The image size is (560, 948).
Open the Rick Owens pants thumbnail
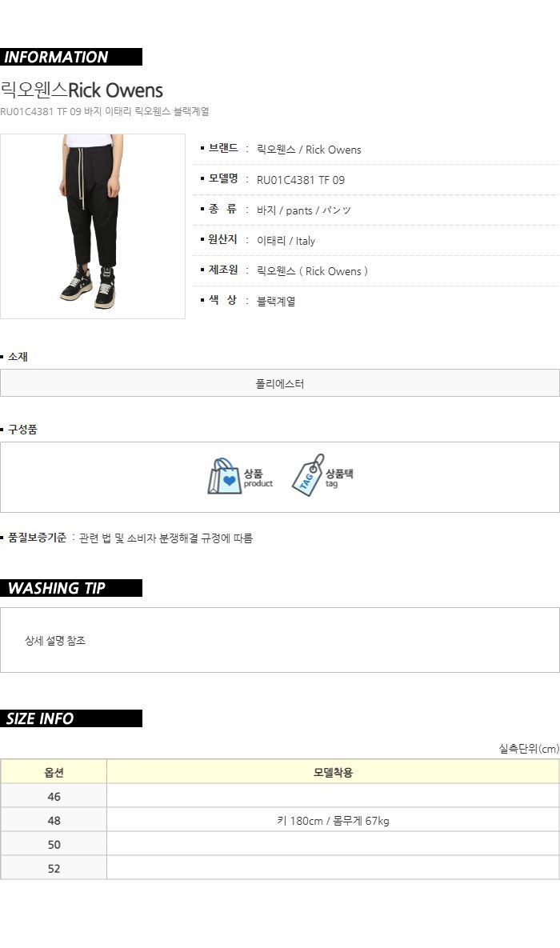click(93, 226)
